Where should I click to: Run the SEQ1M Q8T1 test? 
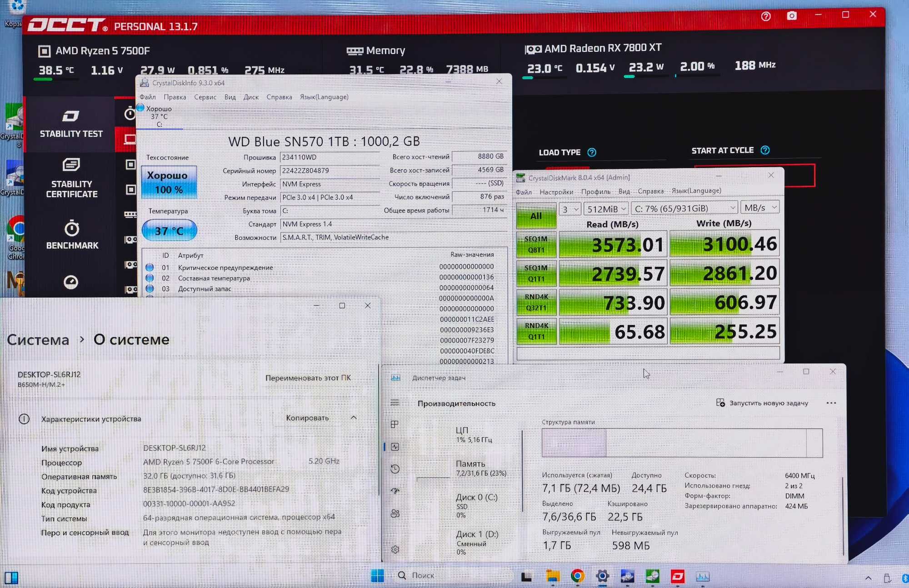[536, 244]
